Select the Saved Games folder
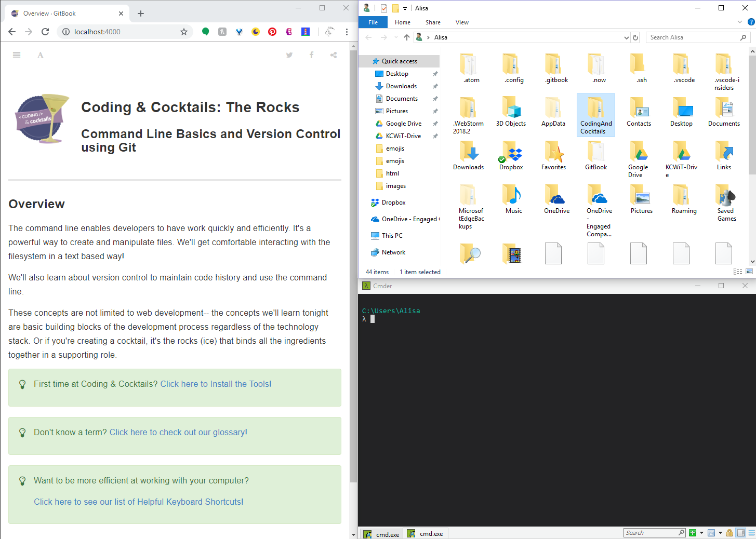Screen dimensions: 756x539 [726, 203]
